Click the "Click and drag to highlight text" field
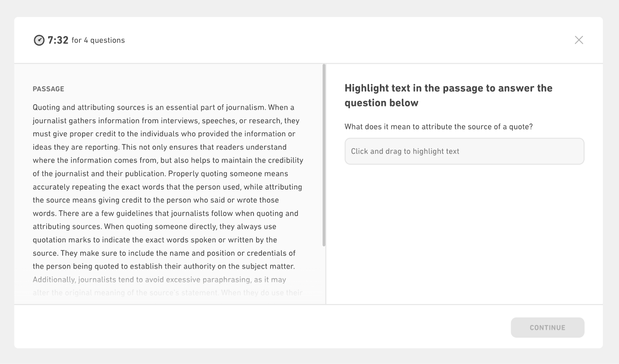619x364 pixels. coord(464,151)
